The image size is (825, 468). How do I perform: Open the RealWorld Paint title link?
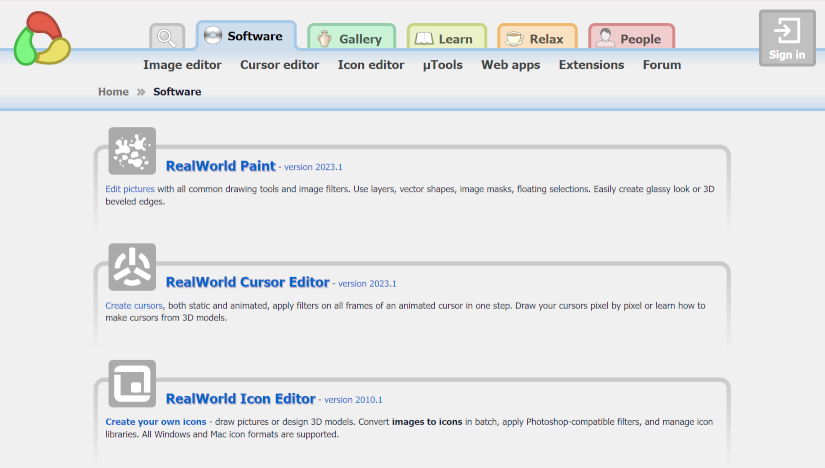[220, 166]
